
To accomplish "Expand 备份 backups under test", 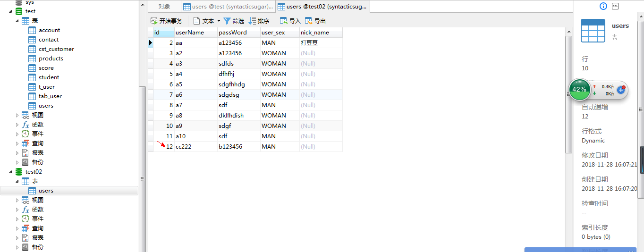I will [17, 162].
